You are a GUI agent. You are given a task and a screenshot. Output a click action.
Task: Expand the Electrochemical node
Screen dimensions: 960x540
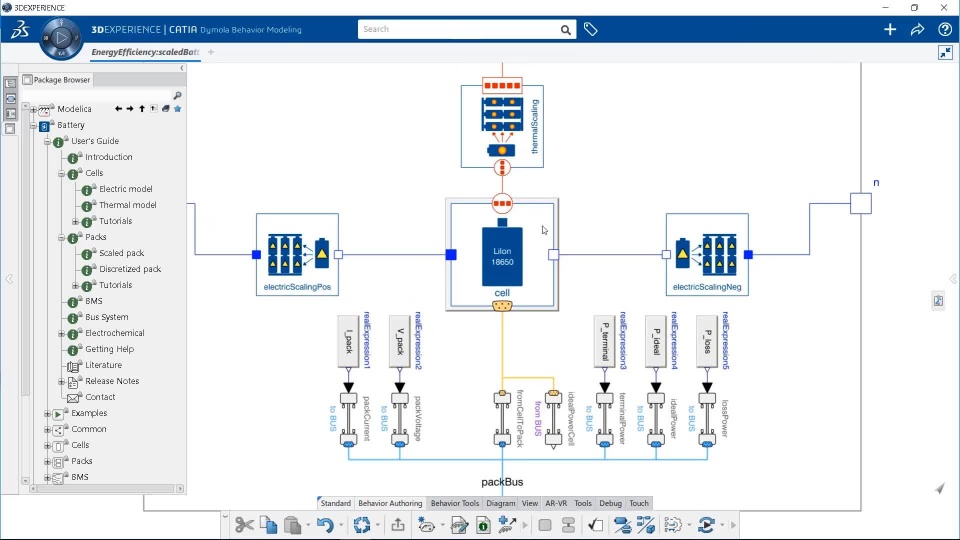(x=61, y=334)
